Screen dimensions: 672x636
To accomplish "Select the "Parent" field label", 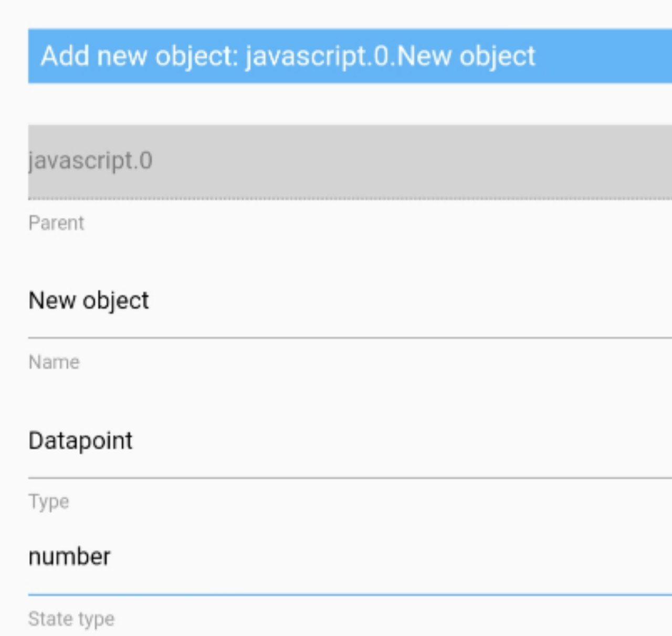I will click(x=56, y=223).
